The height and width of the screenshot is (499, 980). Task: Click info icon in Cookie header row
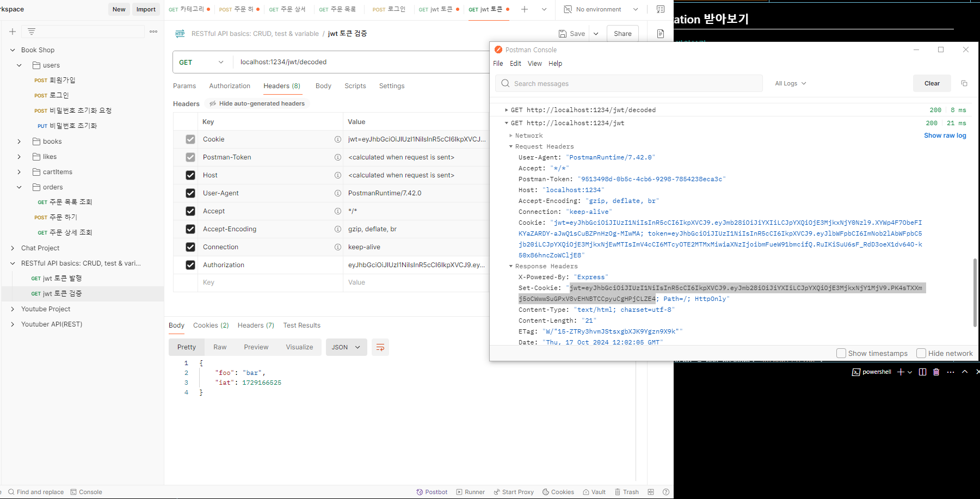338,139
